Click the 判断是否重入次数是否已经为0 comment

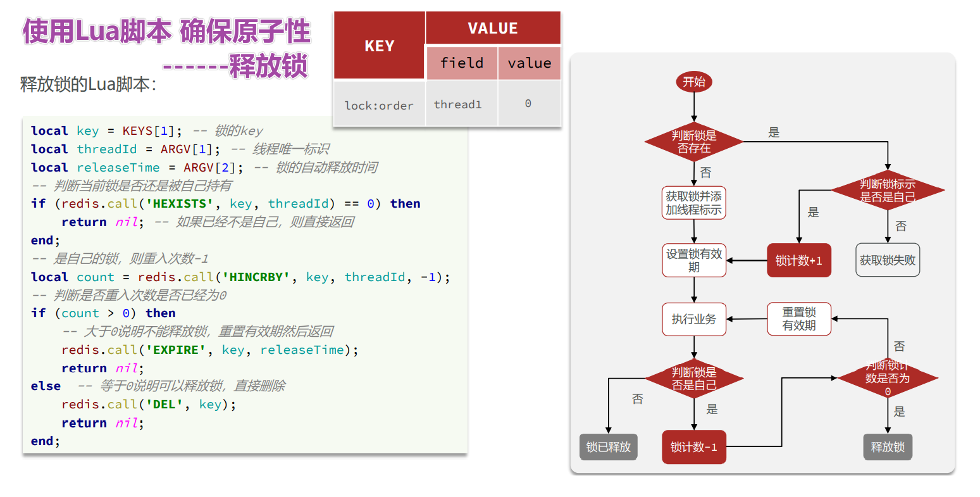129,296
